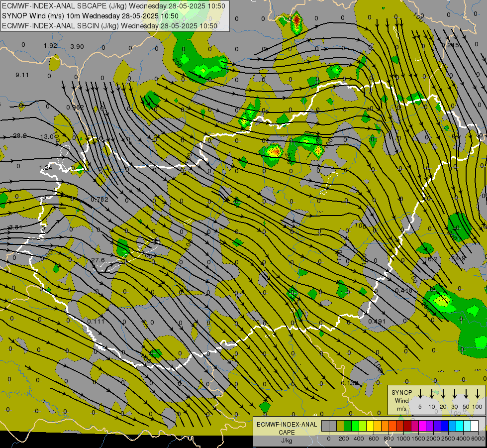Viewport: 487px width, 448px height.
Task: Click the 800 tick label in the CAPE legend
Action: click(389, 439)
